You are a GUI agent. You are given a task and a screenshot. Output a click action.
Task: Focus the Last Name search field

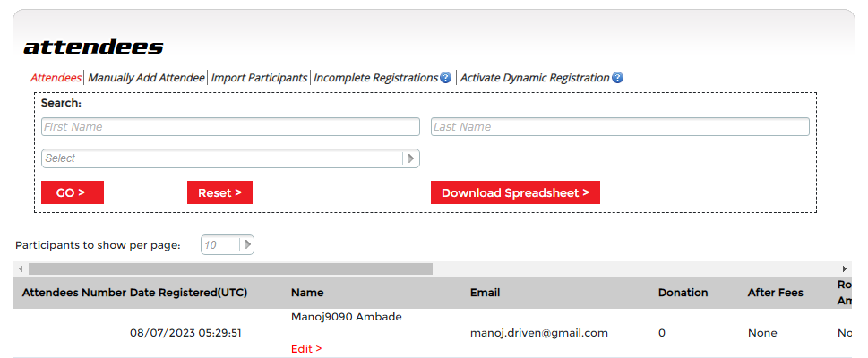(x=620, y=127)
